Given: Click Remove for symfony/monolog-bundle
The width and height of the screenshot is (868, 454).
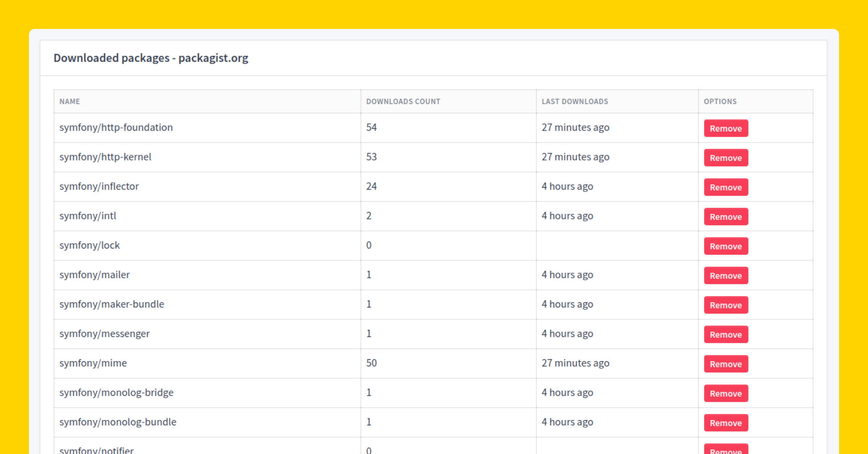Looking at the screenshot, I should point(726,423).
